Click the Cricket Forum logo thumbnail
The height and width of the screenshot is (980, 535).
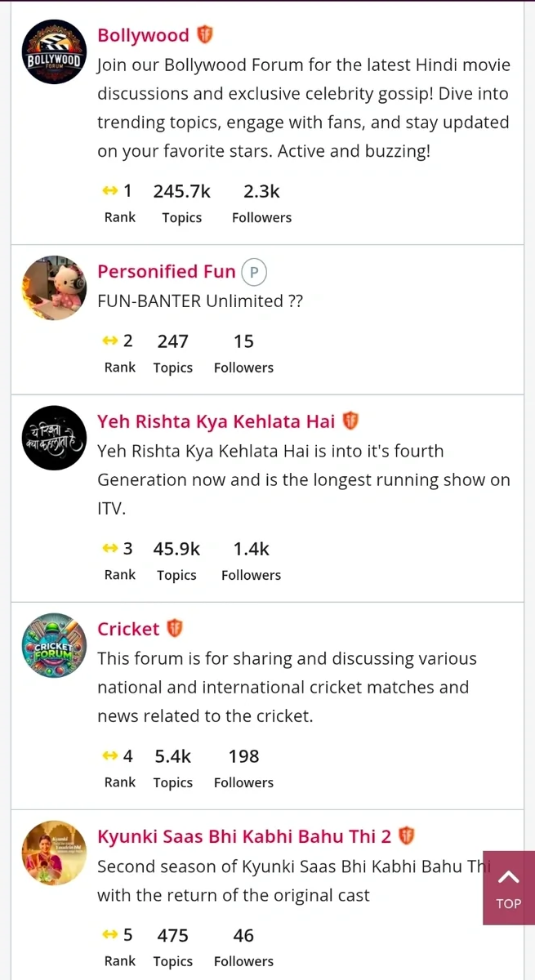(54, 645)
